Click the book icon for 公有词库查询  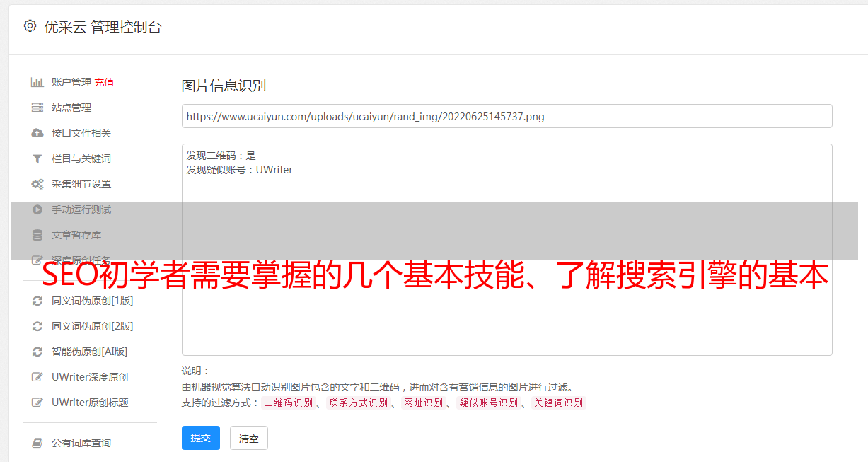click(x=37, y=443)
